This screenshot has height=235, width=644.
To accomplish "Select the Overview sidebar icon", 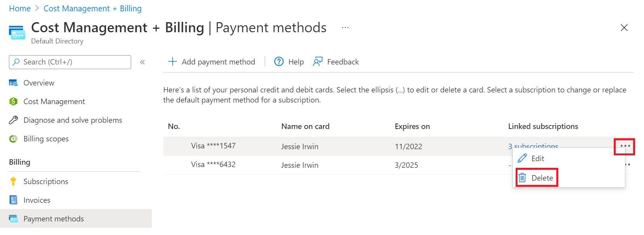I will pyautogui.click(x=14, y=82).
